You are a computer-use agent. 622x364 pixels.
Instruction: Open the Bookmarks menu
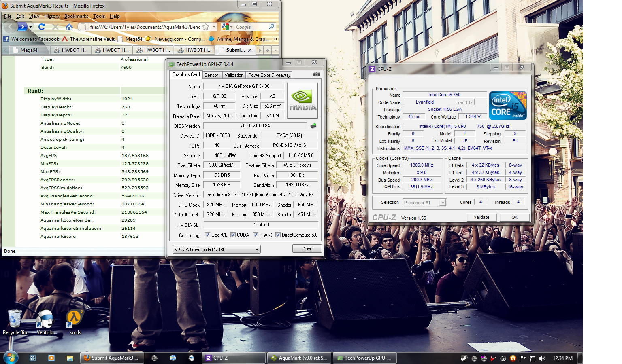tap(76, 16)
